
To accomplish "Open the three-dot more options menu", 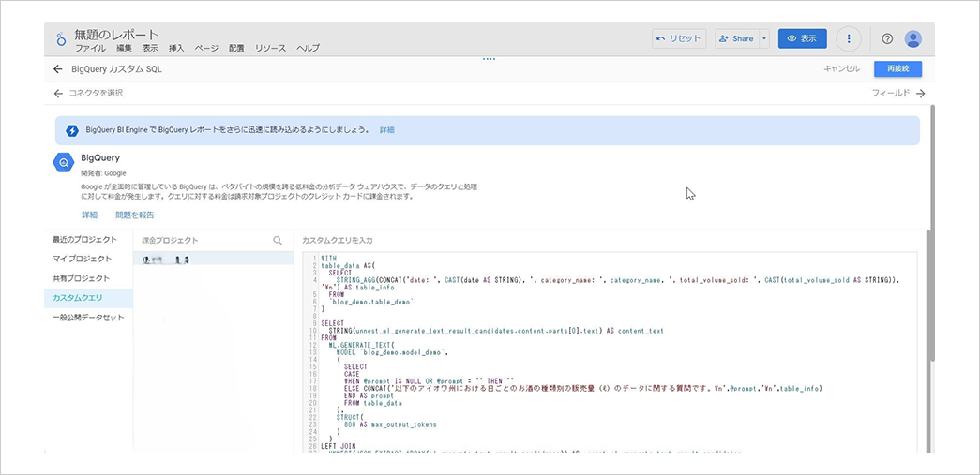I will coord(848,38).
